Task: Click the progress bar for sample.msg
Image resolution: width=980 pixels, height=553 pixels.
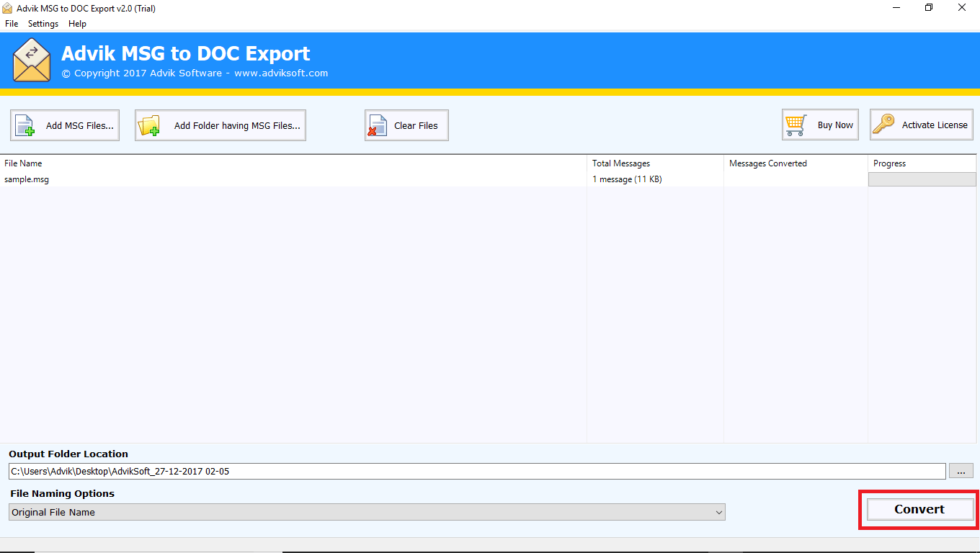Action: point(922,179)
